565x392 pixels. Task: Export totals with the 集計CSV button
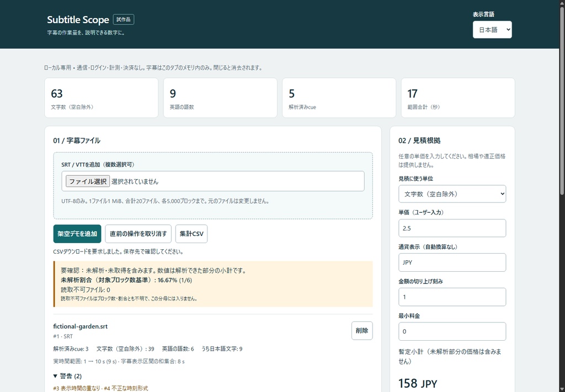191,234
